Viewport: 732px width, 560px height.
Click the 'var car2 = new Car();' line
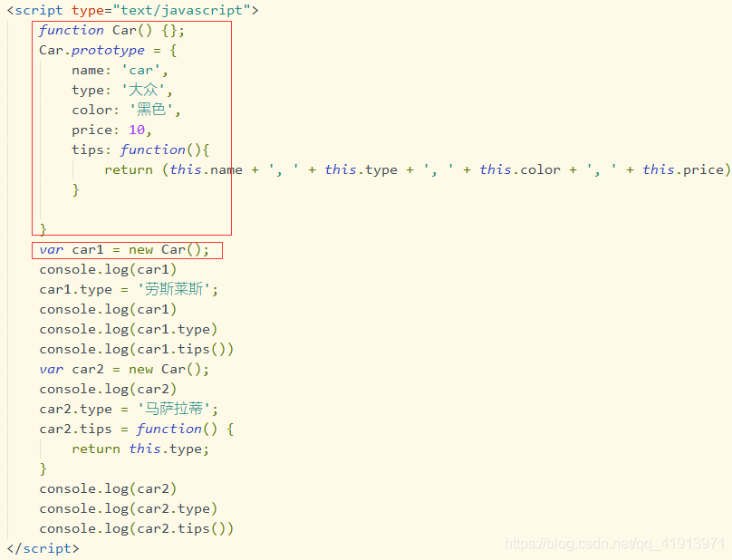click(124, 370)
